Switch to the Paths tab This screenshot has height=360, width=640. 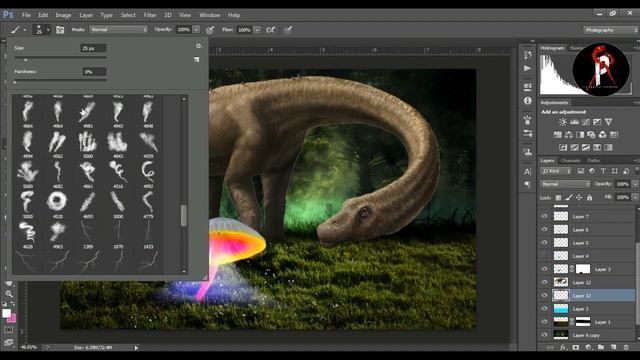(x=594, y=160)
